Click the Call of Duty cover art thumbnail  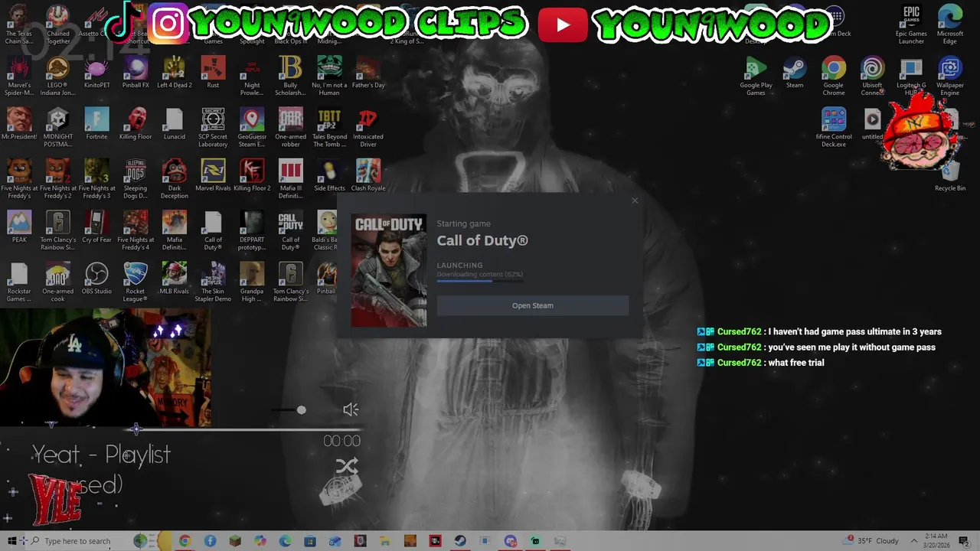point(389,270)
